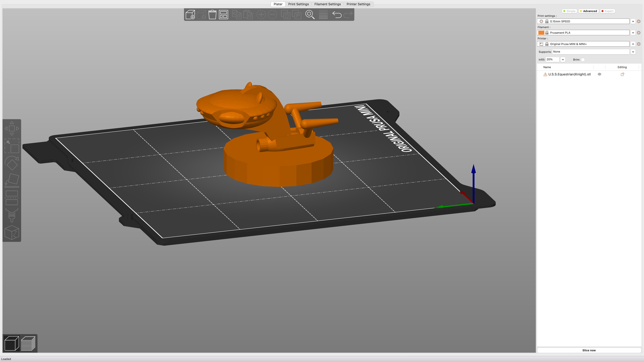Image resolution: width=644 pixels, height=362 pixels.
Task: Click the Undo arrow
Action: point(337,15)
